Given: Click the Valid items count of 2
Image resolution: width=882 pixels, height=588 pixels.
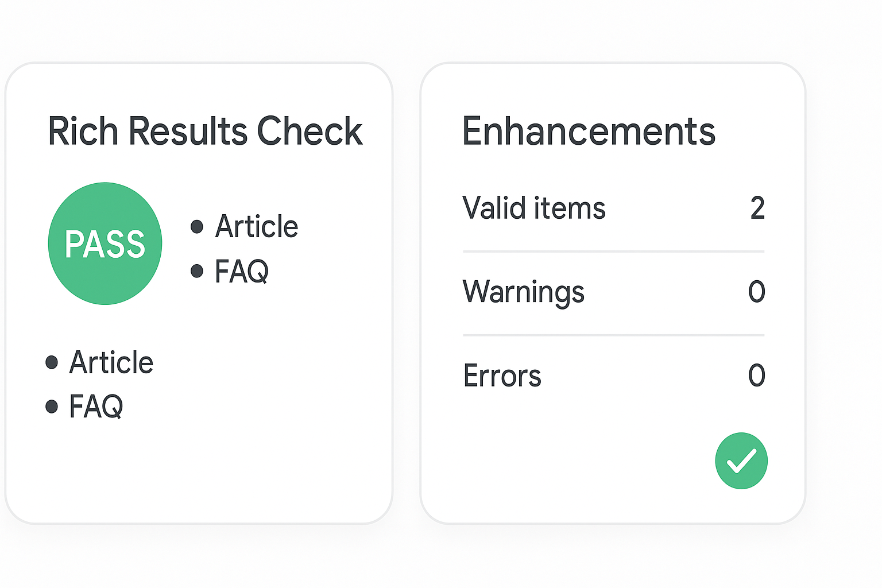Looking at the screenshot, I should pyautogui.click(x=757, y=208).
